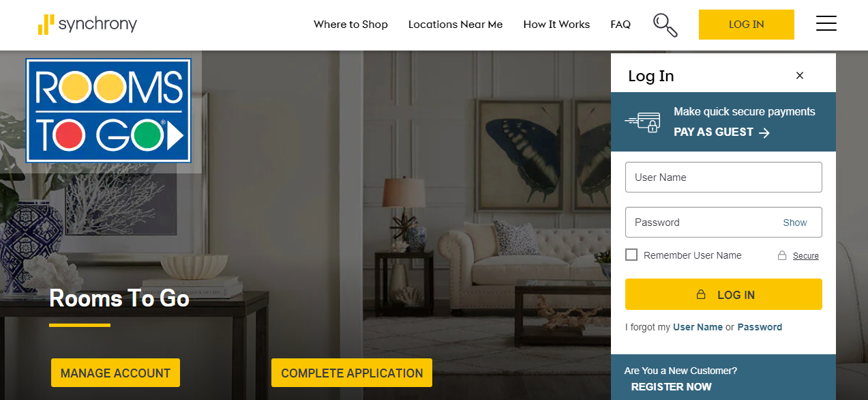The width and height of the screenshot is (868, 400).
Task: Open the hamburger menu icon
Action: pyautogui.click(x=826, y=24)
